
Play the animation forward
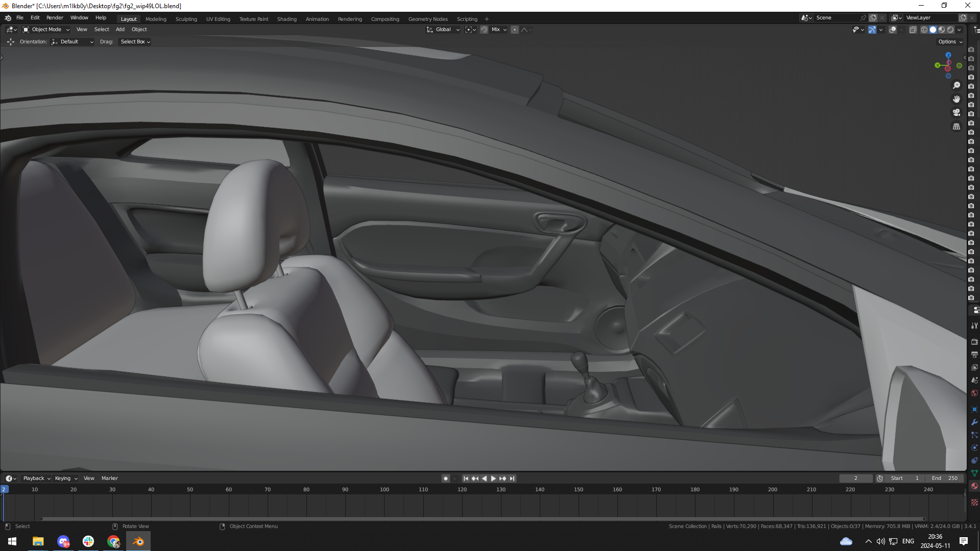(x=493, y=478)
